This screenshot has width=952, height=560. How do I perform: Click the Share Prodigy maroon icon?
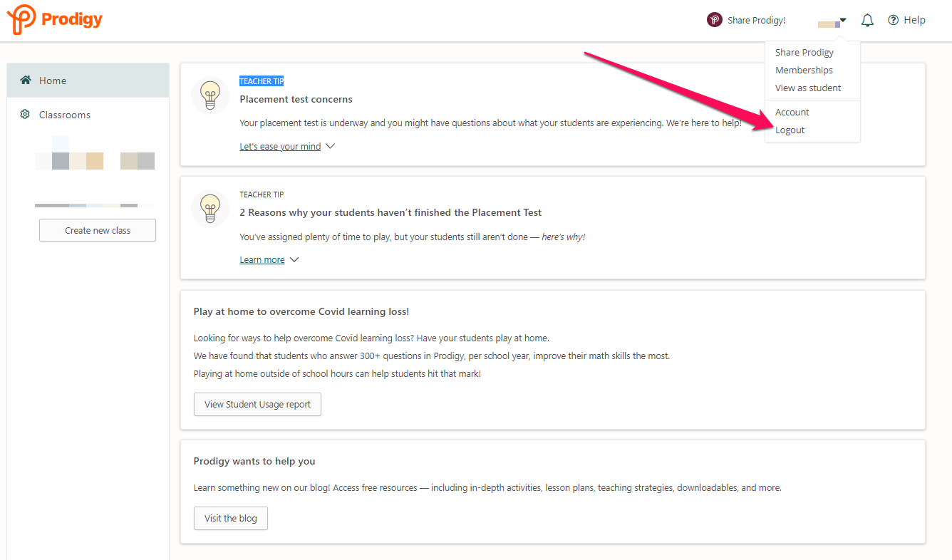715,20
